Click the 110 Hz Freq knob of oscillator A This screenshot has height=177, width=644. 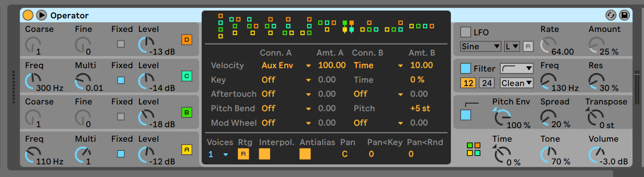point(33,155)
